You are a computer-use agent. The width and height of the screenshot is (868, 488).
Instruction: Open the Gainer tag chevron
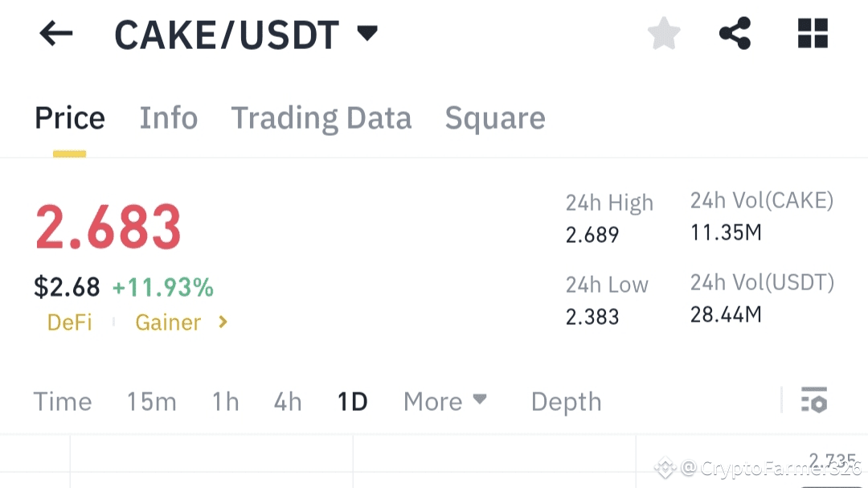[223, 322]
